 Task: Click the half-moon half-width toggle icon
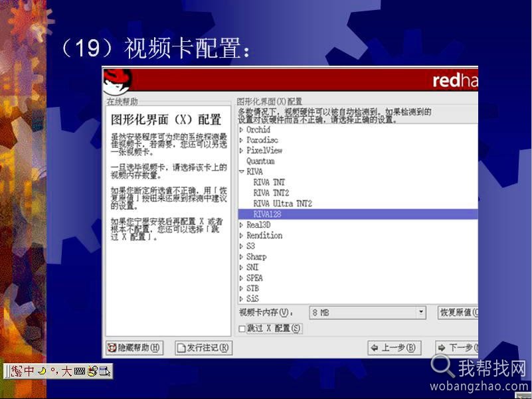pyautogui.click(x=42, y=371)
